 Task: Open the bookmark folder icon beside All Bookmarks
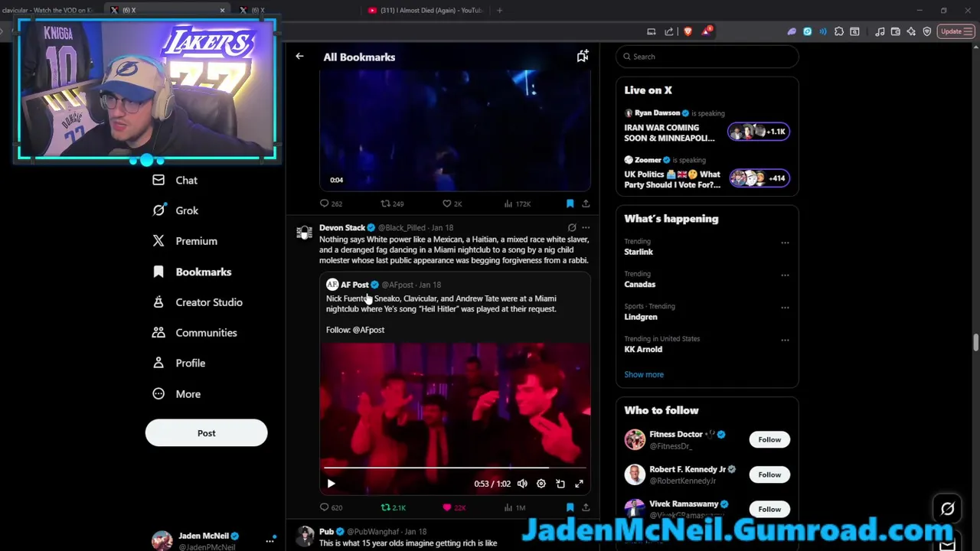tap(583, 56)
